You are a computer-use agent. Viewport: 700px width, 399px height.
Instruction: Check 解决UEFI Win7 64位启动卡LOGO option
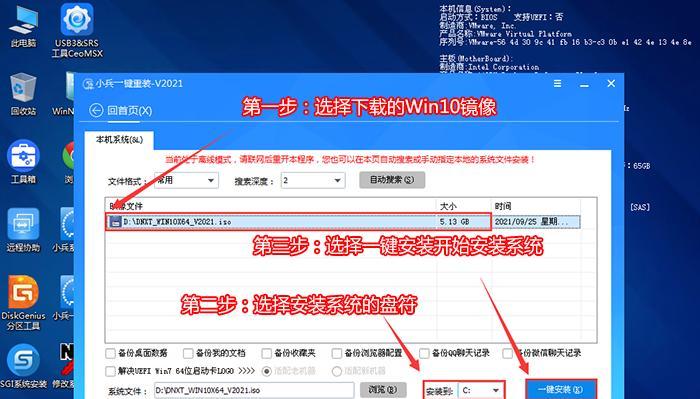(x=110, y=371)
